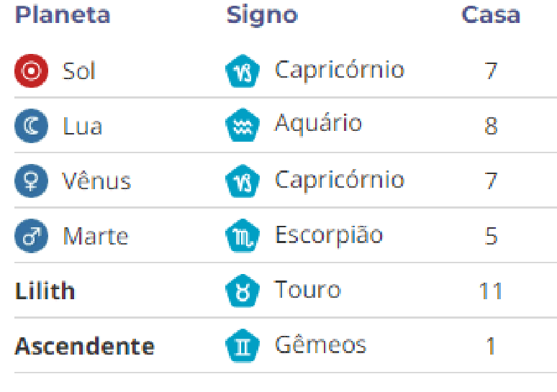Click the Aquário sign icon
Screen dimensions: 557x392
[x=243, y=127]
